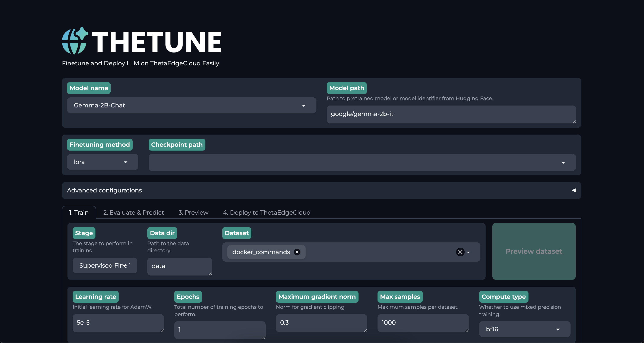
Task: Click the Data dir input field
Action: (x=179, y=266)
